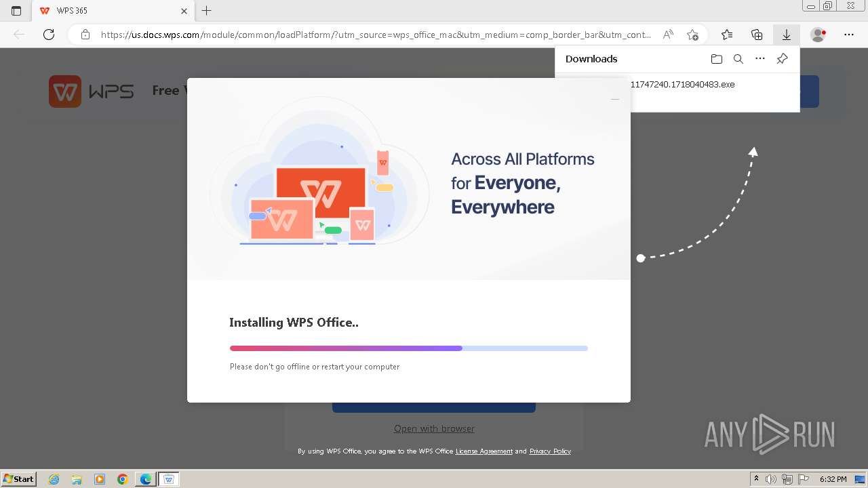Viewport: 868px width, 488px height.
Task: Click the WPS logo on page
Action: tap(91, 91)
